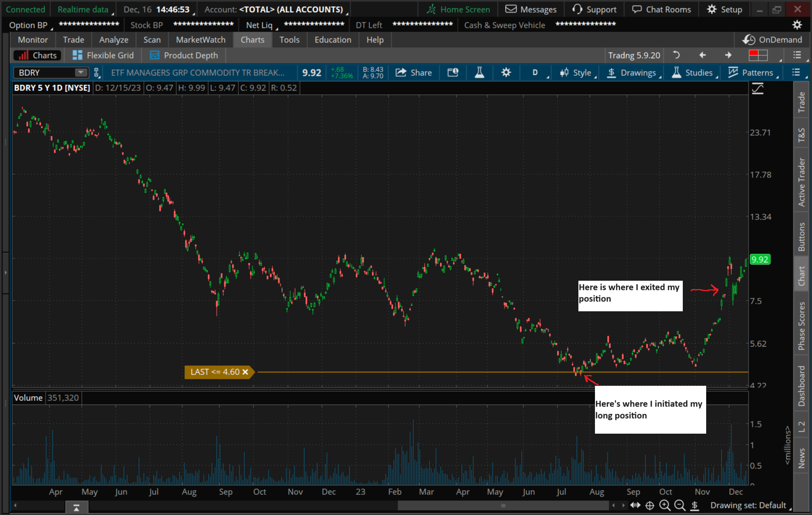This screenshot has height=515, width=812.
Task: Remove the LAST <= 4.60 alert
Action: click(x=245, y=372)
